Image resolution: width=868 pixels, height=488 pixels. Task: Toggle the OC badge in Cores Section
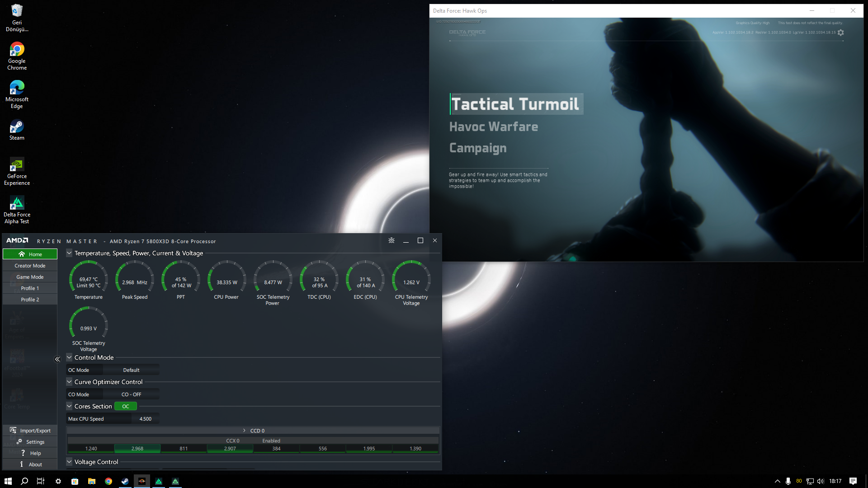(x=126, y=406)
